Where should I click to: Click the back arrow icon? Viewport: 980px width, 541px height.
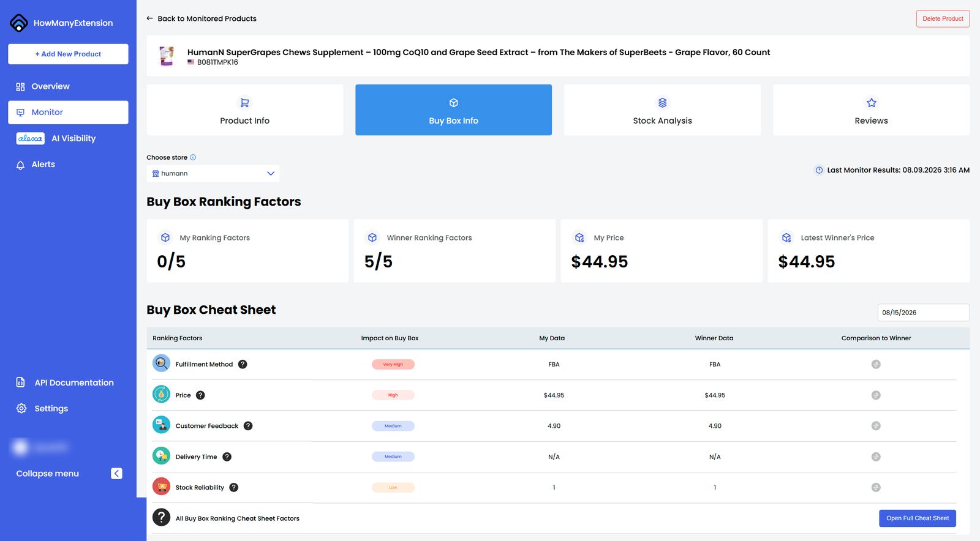(x=149, y=18)
